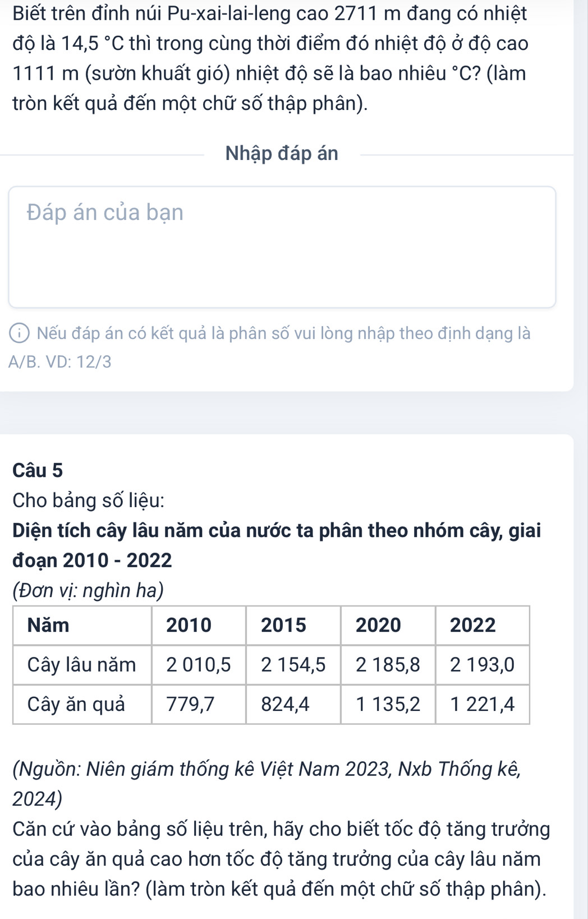Click the 2022 column header
Image resolution: width=588 pixels, height=919 pixels.
point(483,625)
